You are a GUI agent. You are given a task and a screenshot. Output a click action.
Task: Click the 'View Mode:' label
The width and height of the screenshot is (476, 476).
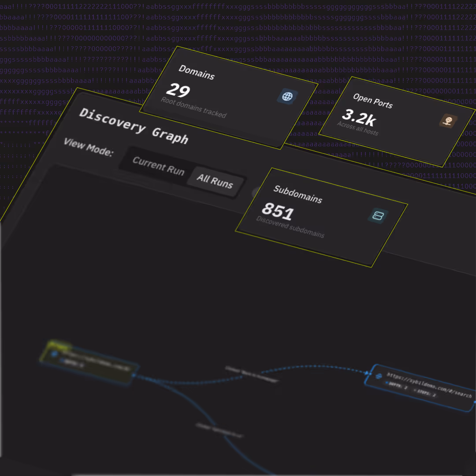click(88, 147)
